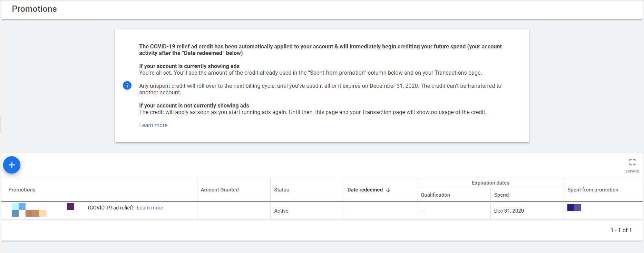Screen dimensions: 644x253
Task: Click the Amount Granted column header
Action: 219,190
